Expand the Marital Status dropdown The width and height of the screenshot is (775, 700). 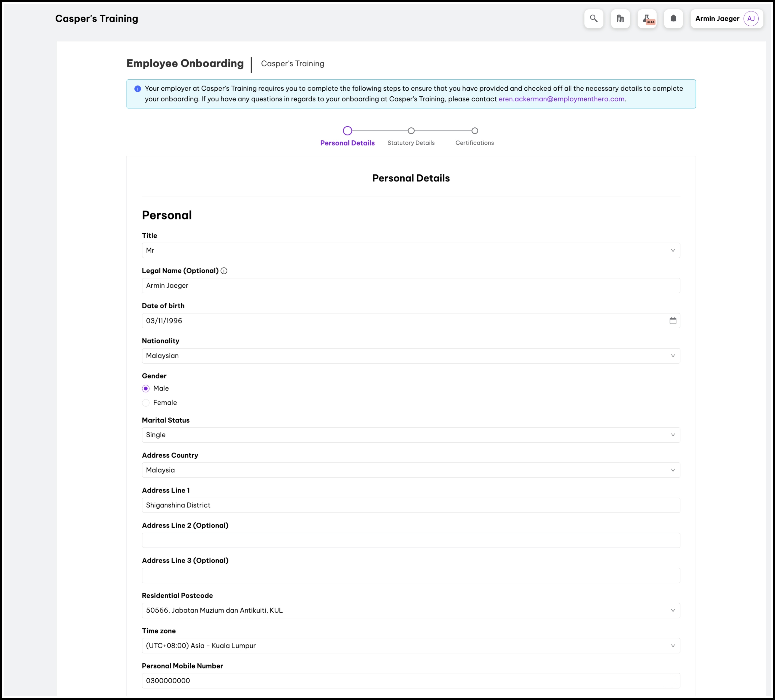tap(411, 435)
